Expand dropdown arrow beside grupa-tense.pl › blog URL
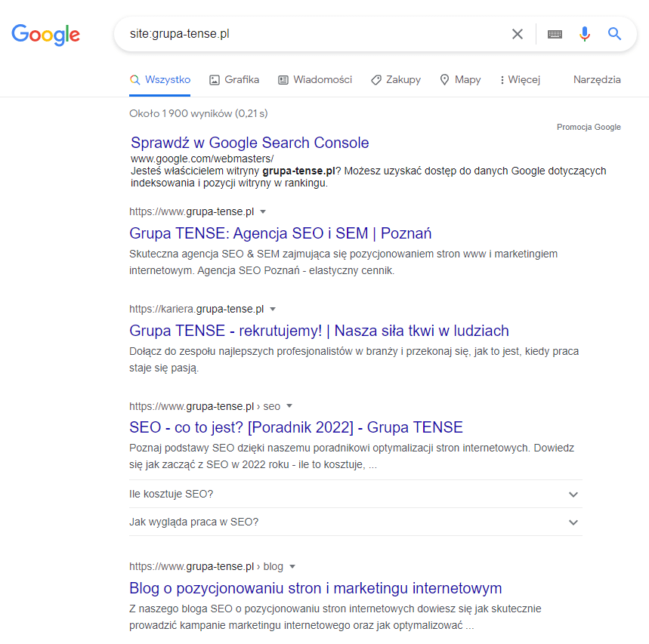649x644 pixels. 292,566
